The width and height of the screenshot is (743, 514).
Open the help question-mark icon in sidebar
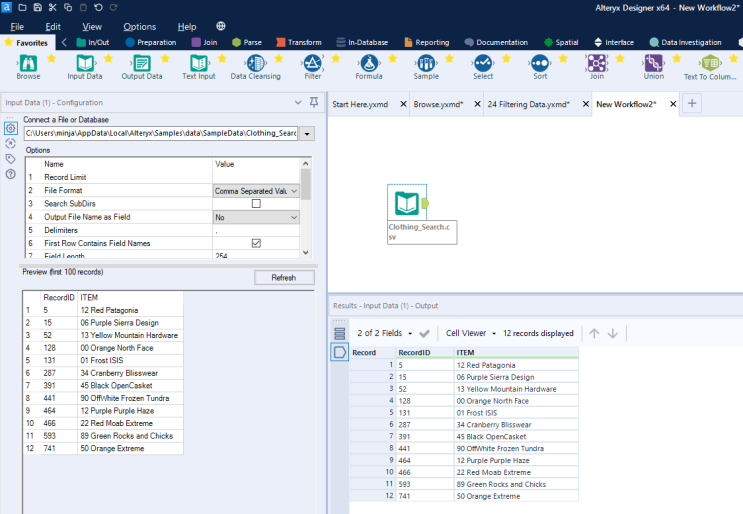tap(10, 174)
